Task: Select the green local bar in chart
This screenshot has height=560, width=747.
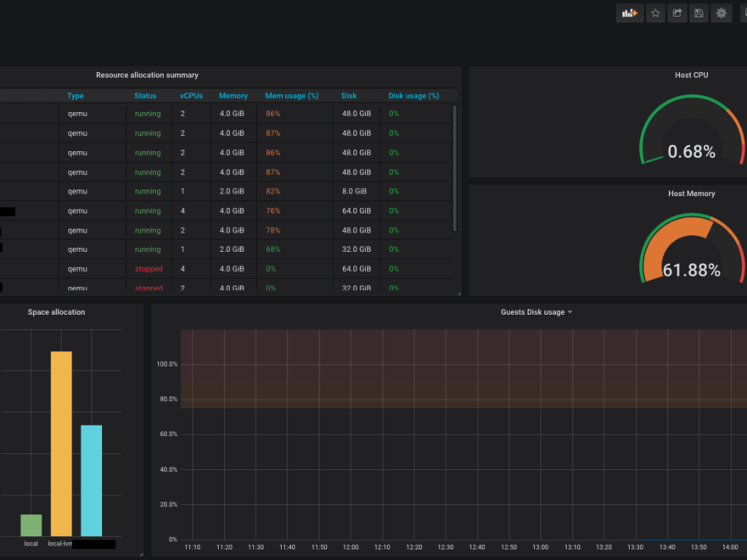Action: click(31, 525)
